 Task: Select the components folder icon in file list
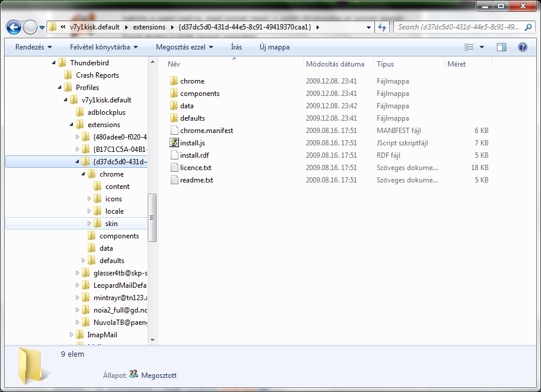click(174, 93)
